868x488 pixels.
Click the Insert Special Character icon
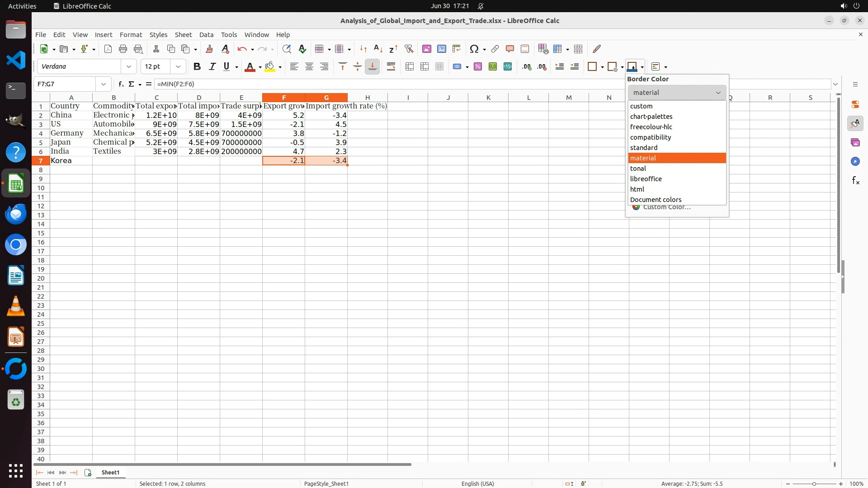pos(474,49)
